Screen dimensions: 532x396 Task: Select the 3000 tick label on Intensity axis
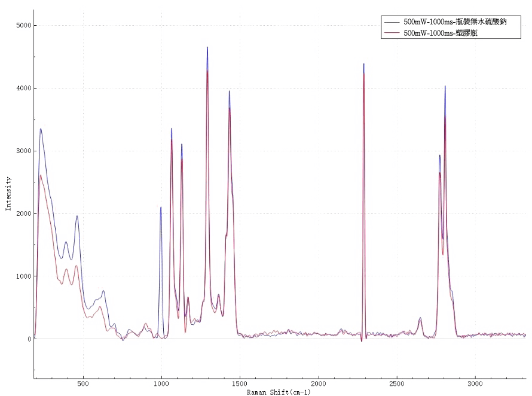click(x=24, y=151)
